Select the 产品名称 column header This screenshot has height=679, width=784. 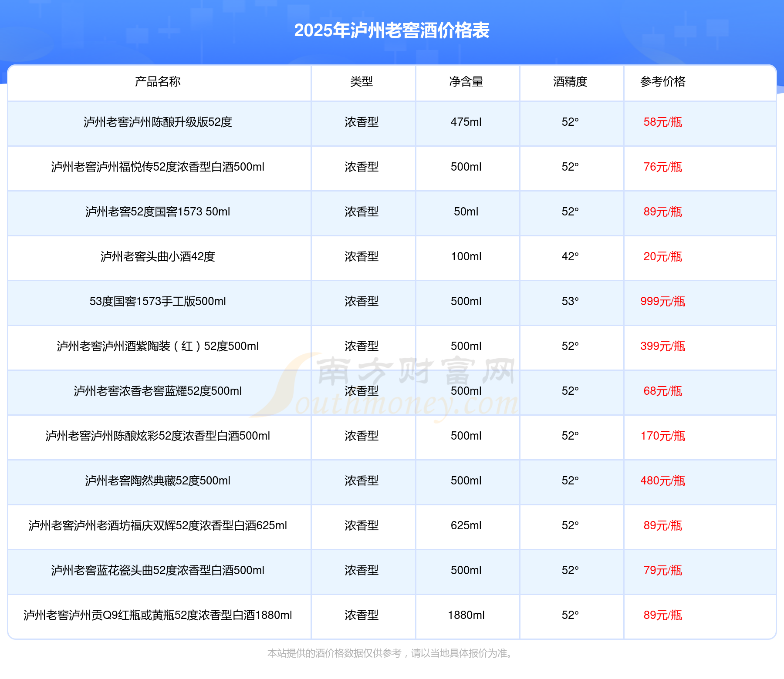click(158, 81)
